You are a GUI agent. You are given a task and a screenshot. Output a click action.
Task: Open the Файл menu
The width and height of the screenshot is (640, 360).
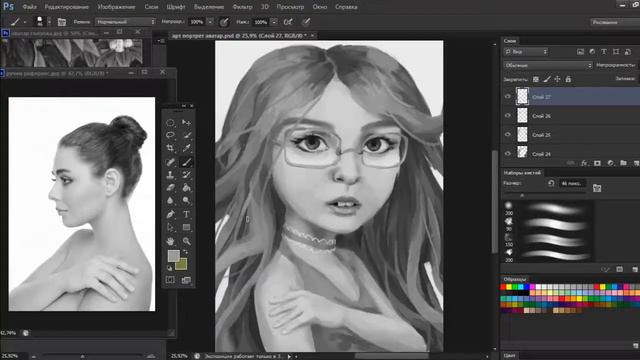pyautogui.click(x=29, y=7)
